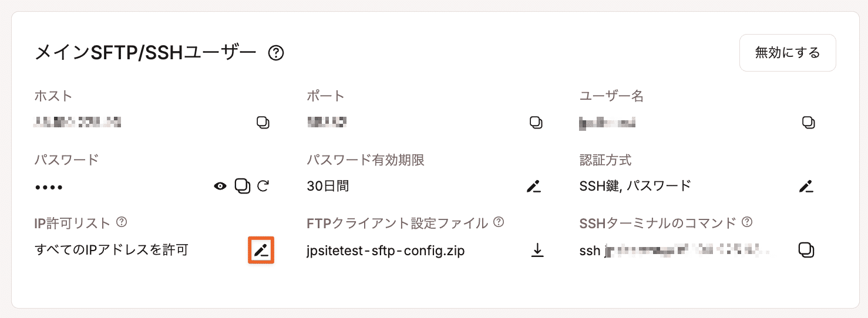This screenshot has height=318, width=868.
Task: Edit the IP allowlist
Action: coord(261,251)
